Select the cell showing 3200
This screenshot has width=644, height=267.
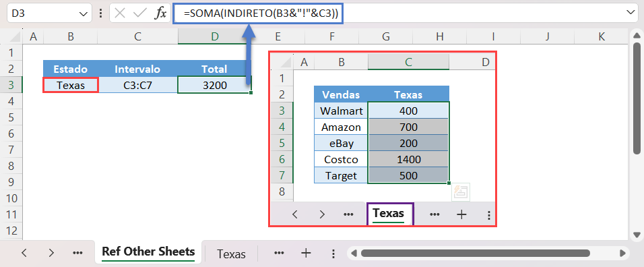tap(215, 85)
